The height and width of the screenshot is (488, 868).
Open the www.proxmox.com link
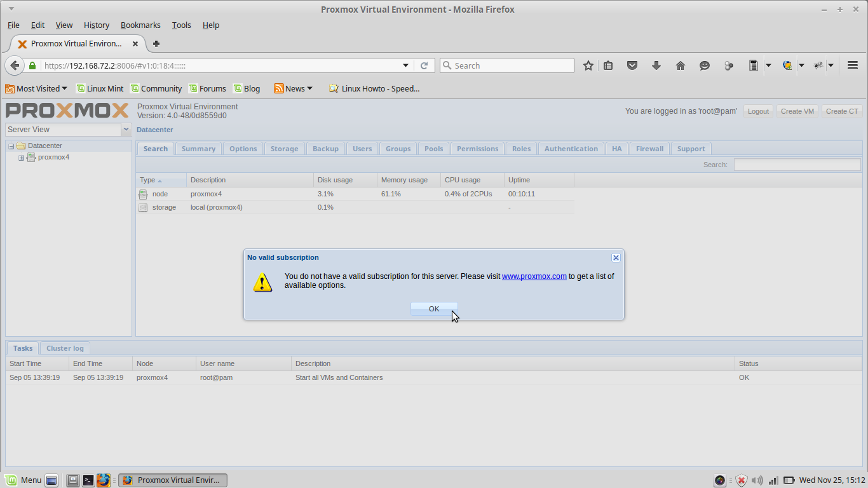point(534,276)
